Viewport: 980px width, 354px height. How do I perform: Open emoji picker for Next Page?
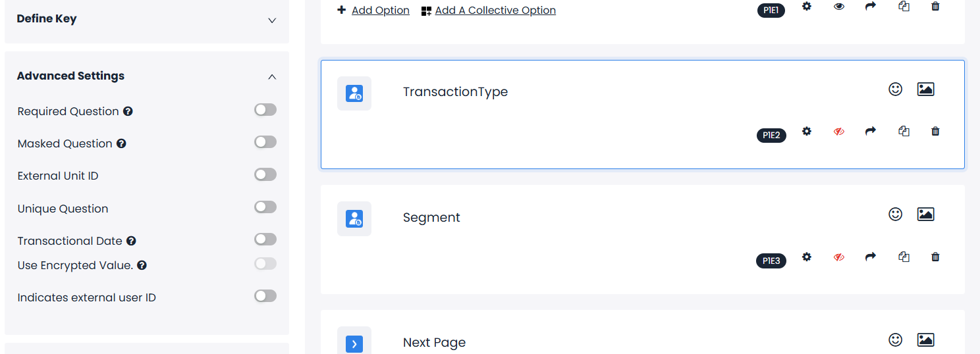[895, 340]
